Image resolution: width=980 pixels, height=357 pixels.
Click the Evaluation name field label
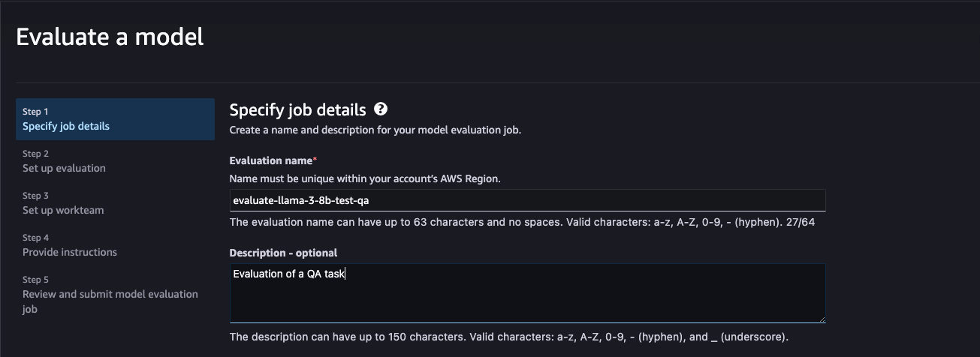tap(270, 160)
